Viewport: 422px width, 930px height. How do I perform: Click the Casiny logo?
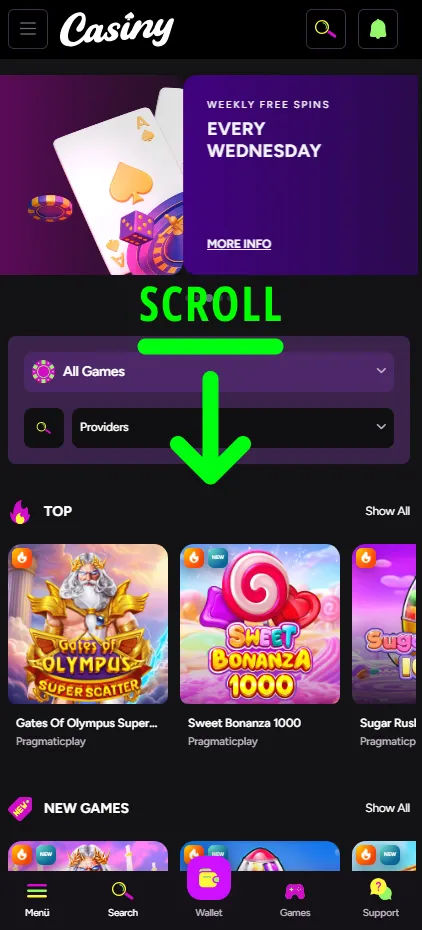117,29
